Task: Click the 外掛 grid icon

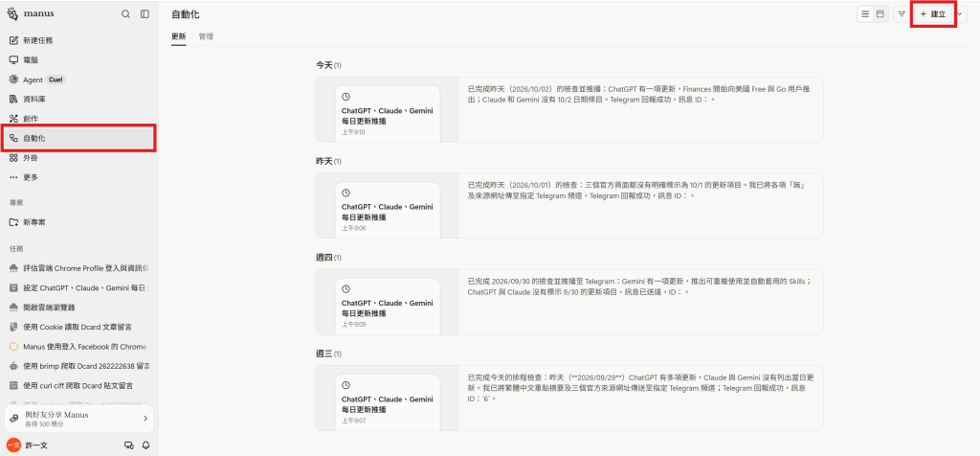Action: (x=13, y=158)
